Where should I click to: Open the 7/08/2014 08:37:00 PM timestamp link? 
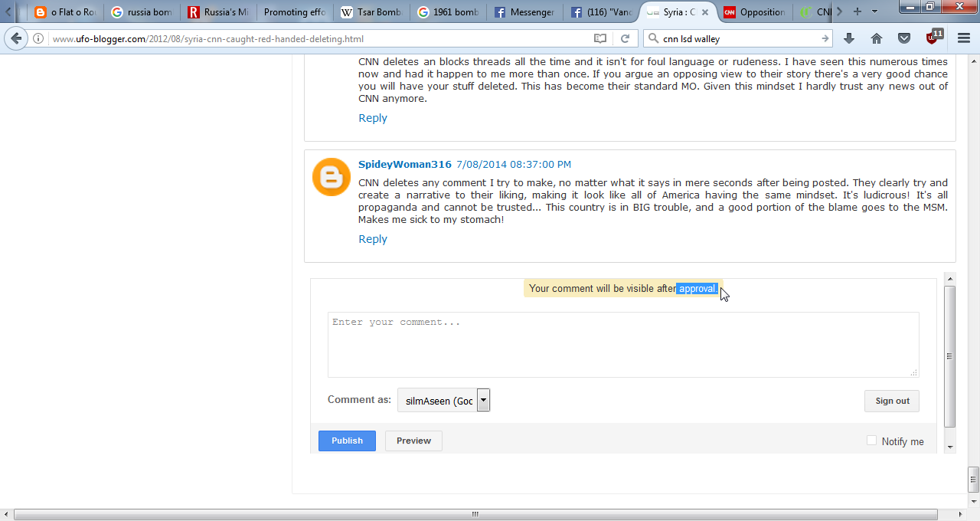pyautogui.click(x=514, y=165)
